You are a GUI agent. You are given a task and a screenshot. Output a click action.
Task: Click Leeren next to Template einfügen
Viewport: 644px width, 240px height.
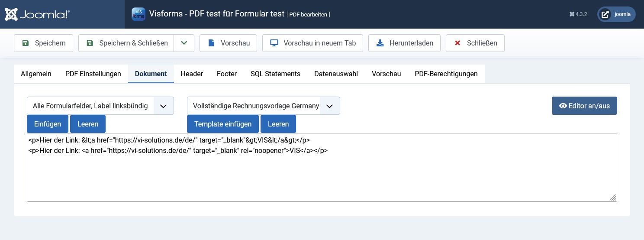[x=278, y=124]
